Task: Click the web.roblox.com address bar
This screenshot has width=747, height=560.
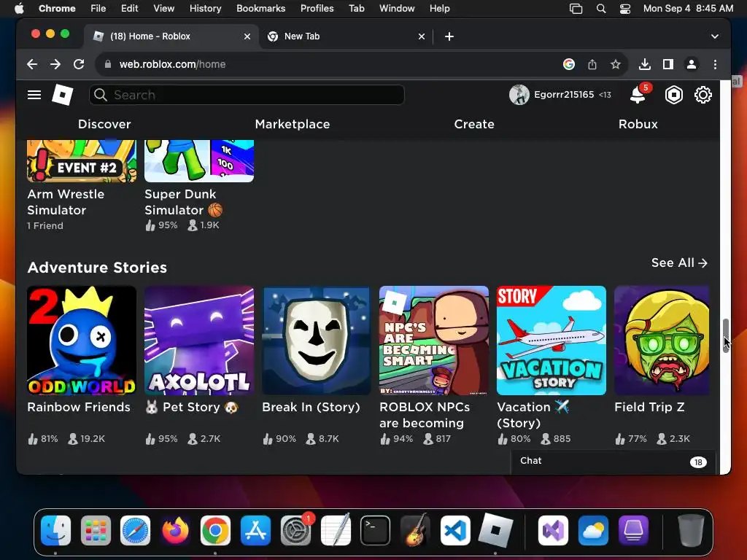Action: pos(329,64)
